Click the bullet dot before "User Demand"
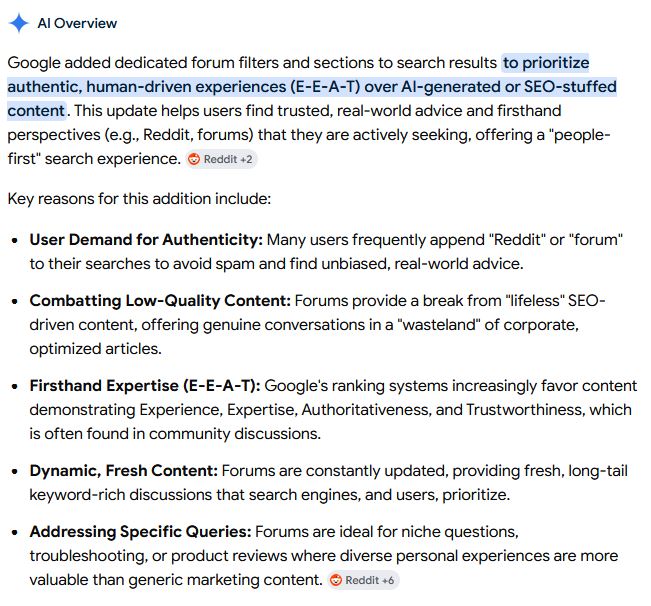651x606 pixels. pos(15,241)
